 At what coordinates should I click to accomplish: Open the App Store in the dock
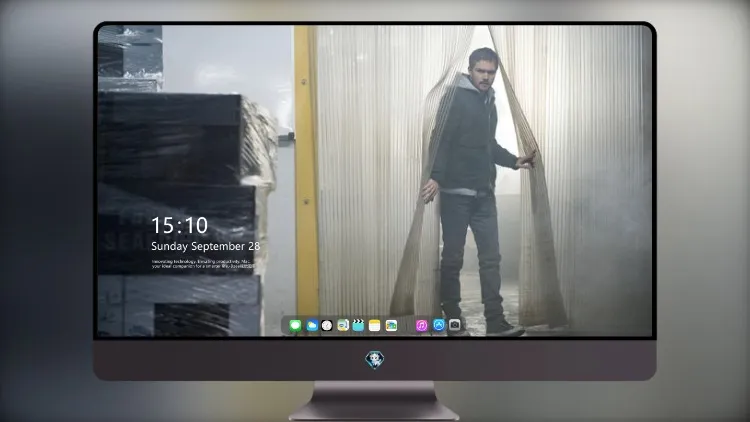tap(439, 325)
